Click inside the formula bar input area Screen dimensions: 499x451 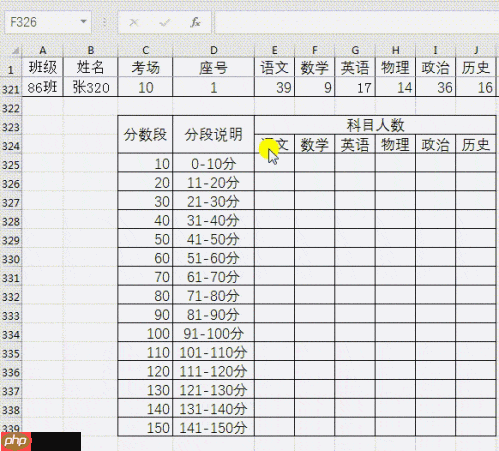pyautogui.click(x=357, y=22)
